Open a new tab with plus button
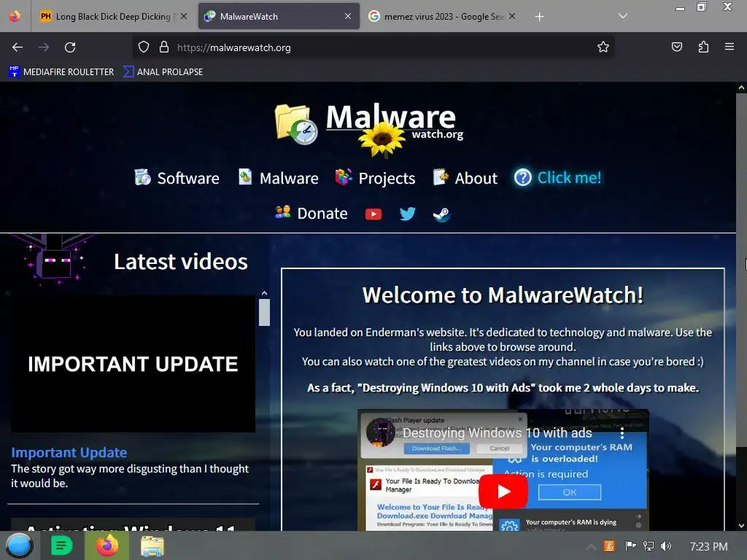747x560 pixels. tap(539, 17)
